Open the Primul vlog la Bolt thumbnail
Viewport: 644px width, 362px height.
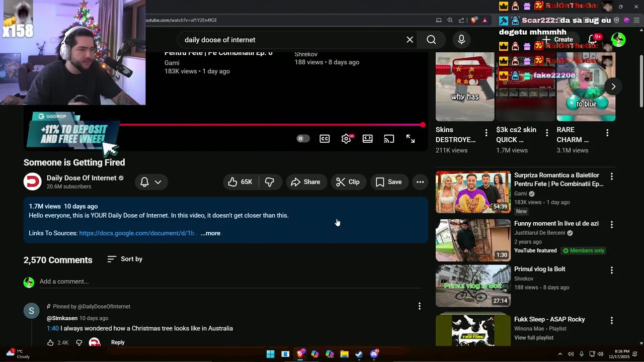[473, 286]
